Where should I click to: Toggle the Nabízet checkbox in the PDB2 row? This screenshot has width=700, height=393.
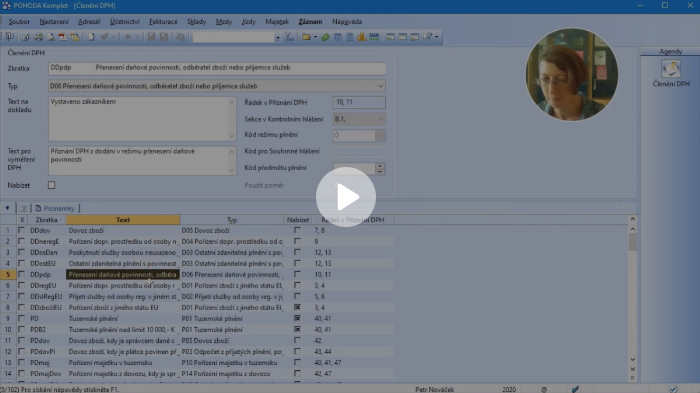tap(297, 330)
